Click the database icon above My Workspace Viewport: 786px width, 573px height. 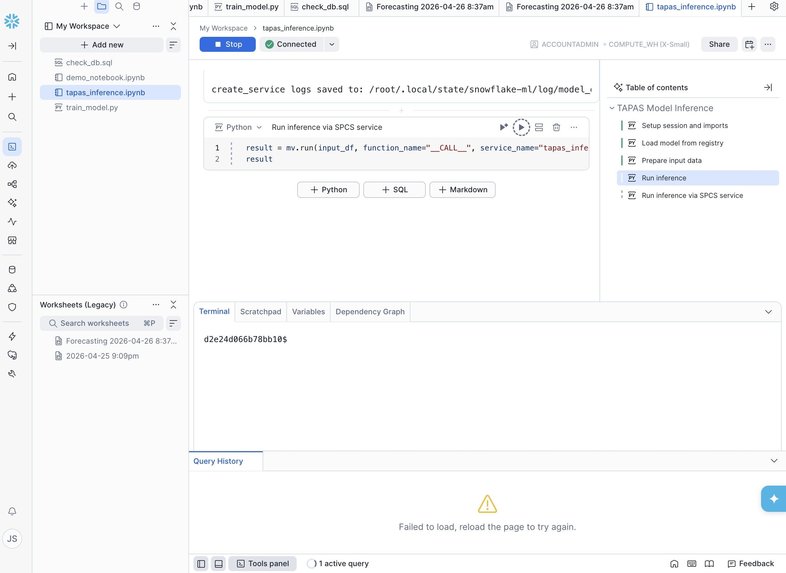click(136, 7)
